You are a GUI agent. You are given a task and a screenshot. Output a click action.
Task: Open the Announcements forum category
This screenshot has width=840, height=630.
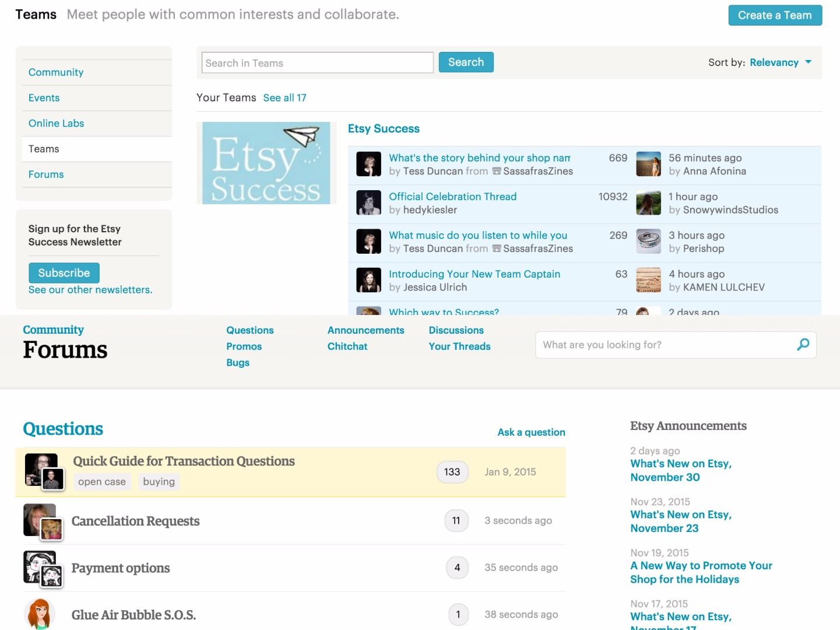pyautogui.click(x=365, y=330)
